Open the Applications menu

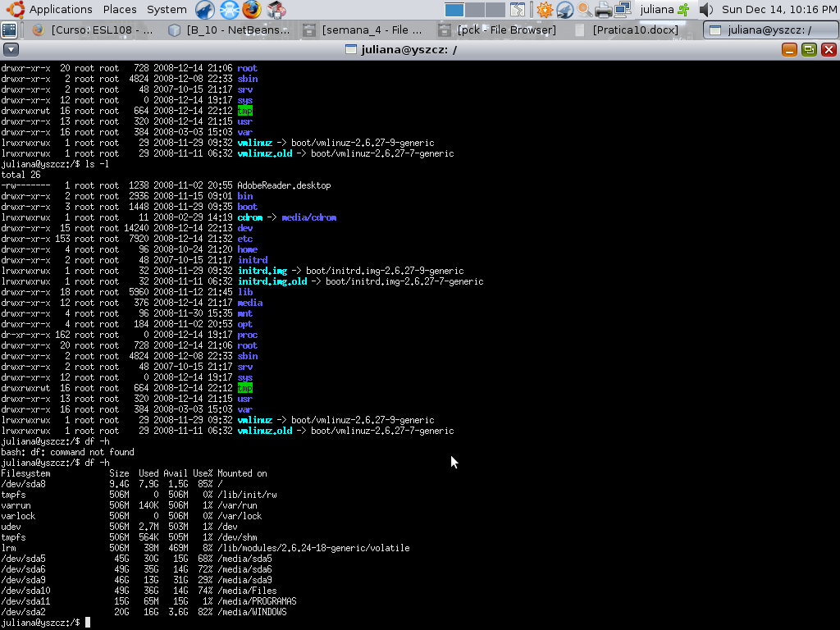tap(61, 9)
